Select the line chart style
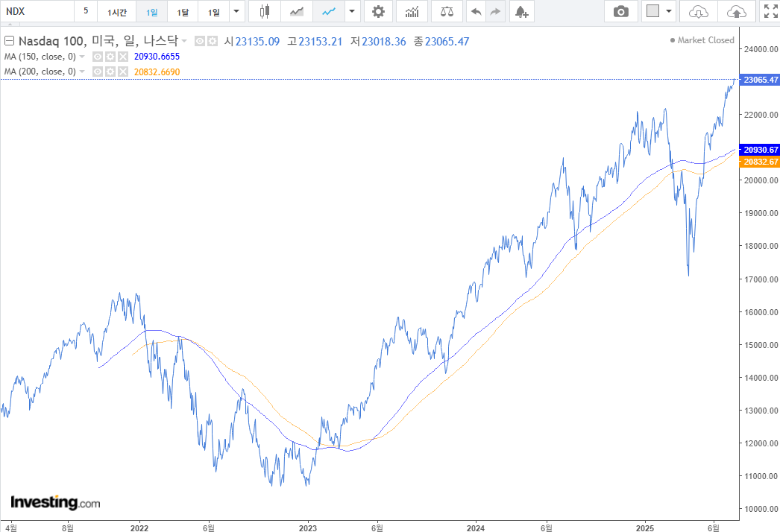The height and width of the screenshot is (532, 780). [329, 11]
